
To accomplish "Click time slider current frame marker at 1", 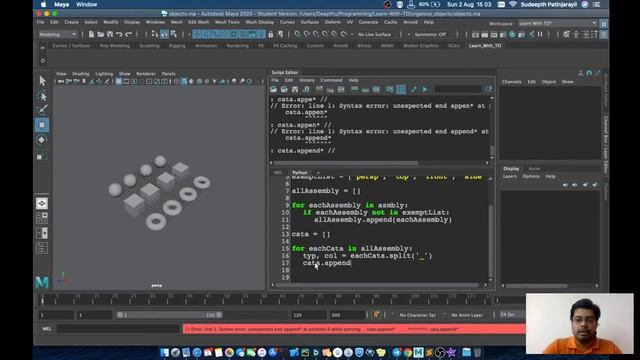I will click(42, 300).
